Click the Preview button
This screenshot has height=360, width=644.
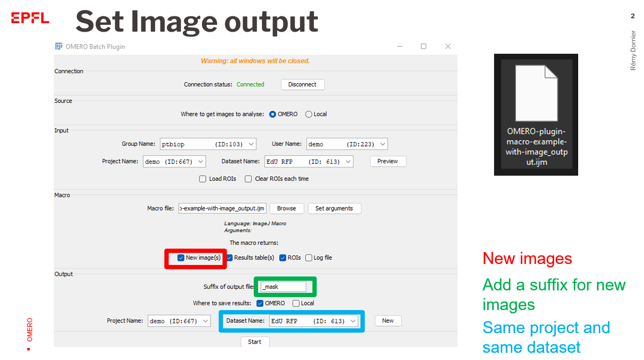[x=388, y=161]
